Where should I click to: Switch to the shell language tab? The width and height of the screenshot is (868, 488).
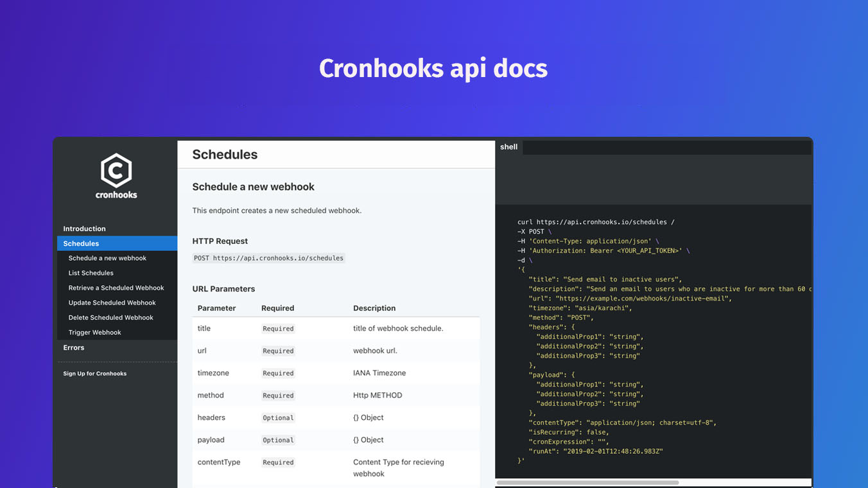(x=508, y=147)
